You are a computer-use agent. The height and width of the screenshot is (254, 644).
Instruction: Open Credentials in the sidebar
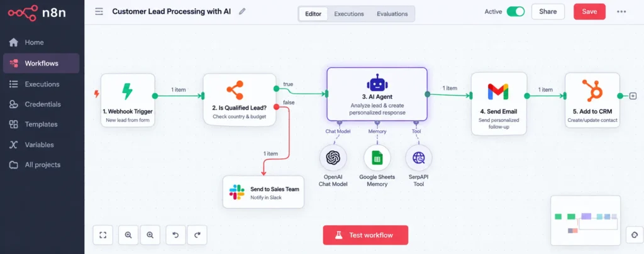(41, 104)
